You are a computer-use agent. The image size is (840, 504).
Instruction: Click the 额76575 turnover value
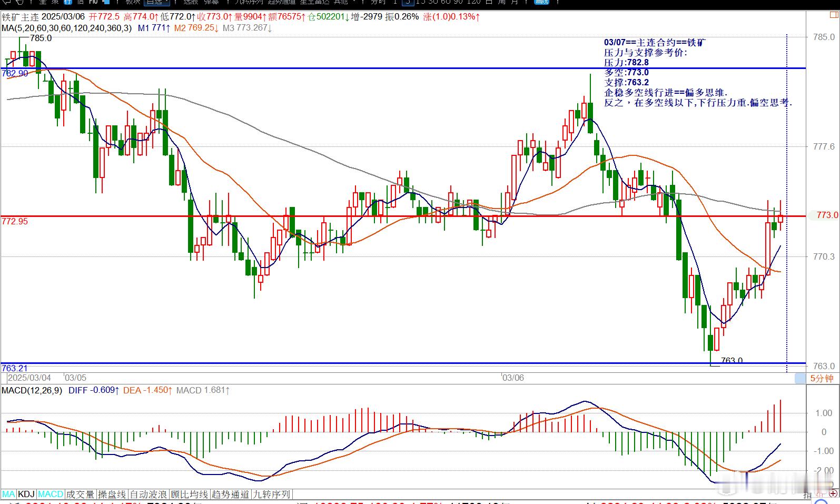pyautogui.click(x=287, y=17)
